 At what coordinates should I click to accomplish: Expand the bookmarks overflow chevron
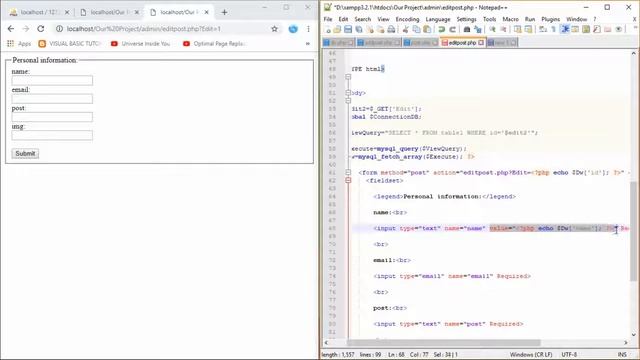tap(308, 44)
